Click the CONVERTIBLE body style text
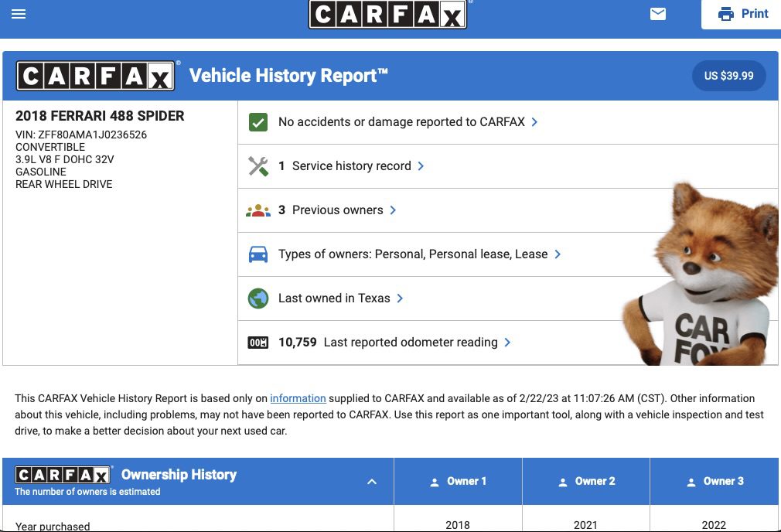This screenshot has width=781, height=532. point(50,148)
